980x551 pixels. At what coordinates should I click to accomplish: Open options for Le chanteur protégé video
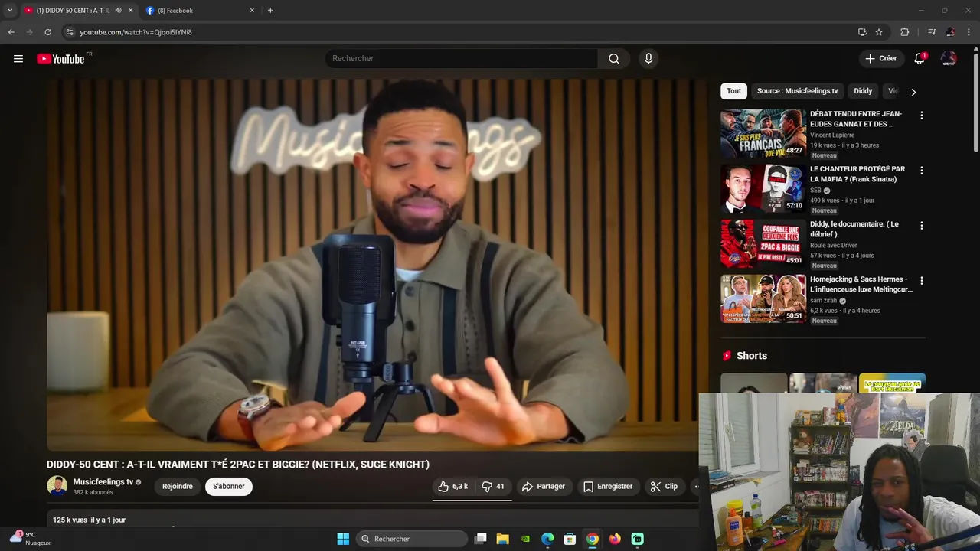921,171
